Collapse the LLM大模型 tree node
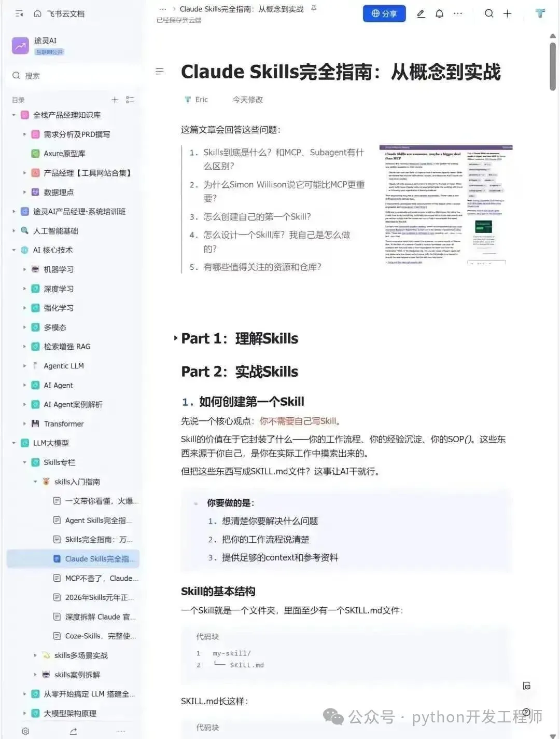 click(x=14, y=443)
